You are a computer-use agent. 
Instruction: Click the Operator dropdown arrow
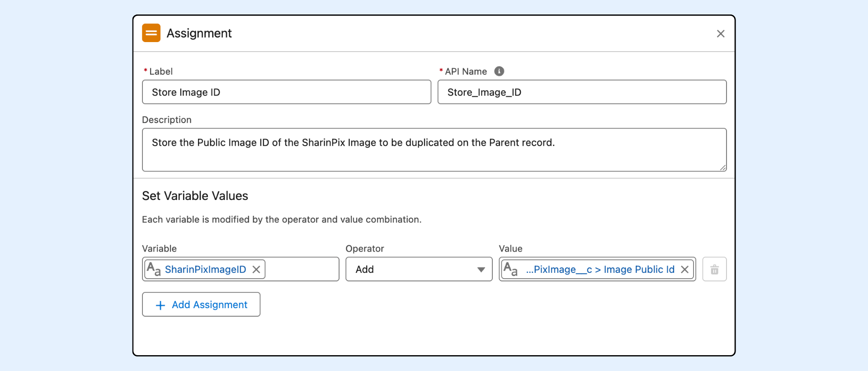pyautogui.click(x=481, y=270)
